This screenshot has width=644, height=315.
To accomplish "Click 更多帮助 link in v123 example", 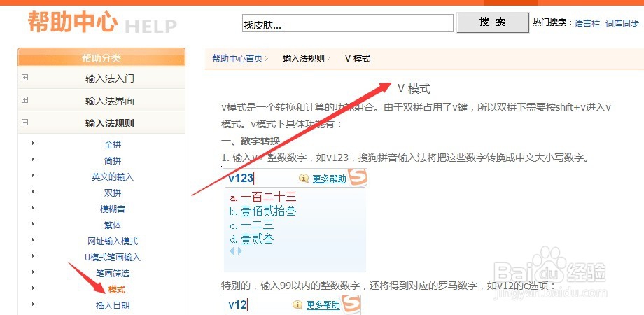I will [329, 178].
